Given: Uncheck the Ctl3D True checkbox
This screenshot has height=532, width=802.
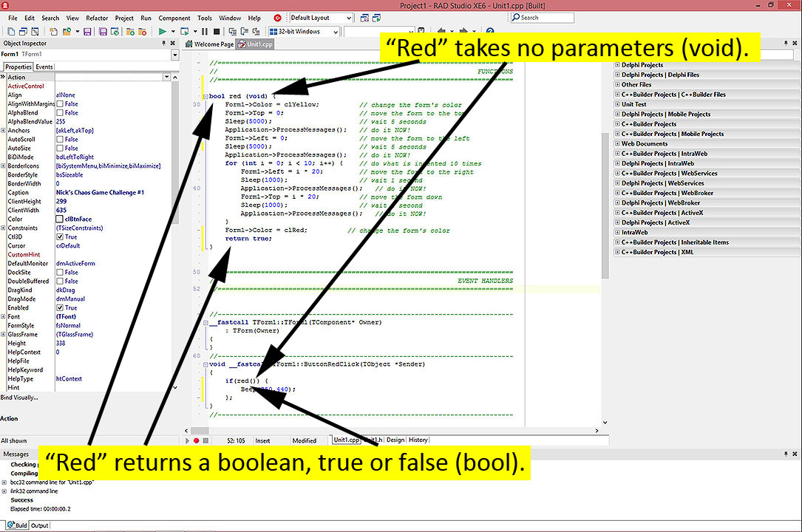Looking at the screenshot, I should pyautogui.click(x=60, y=237).
